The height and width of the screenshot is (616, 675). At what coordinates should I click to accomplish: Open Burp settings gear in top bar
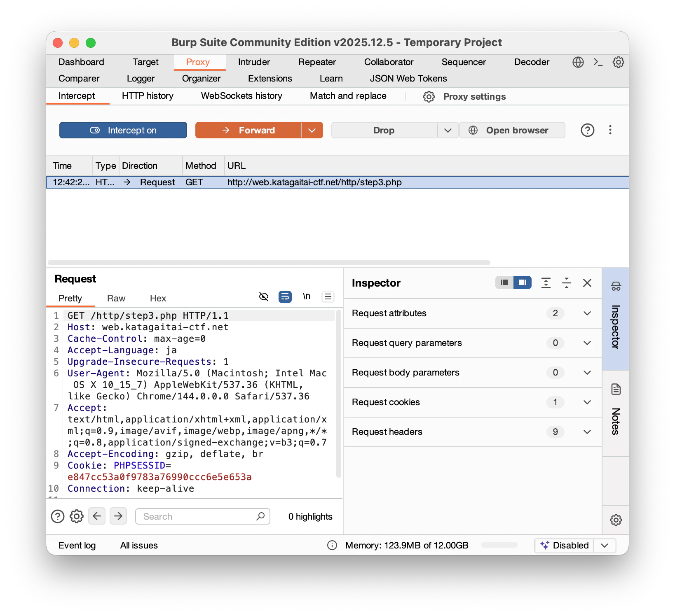618,62
